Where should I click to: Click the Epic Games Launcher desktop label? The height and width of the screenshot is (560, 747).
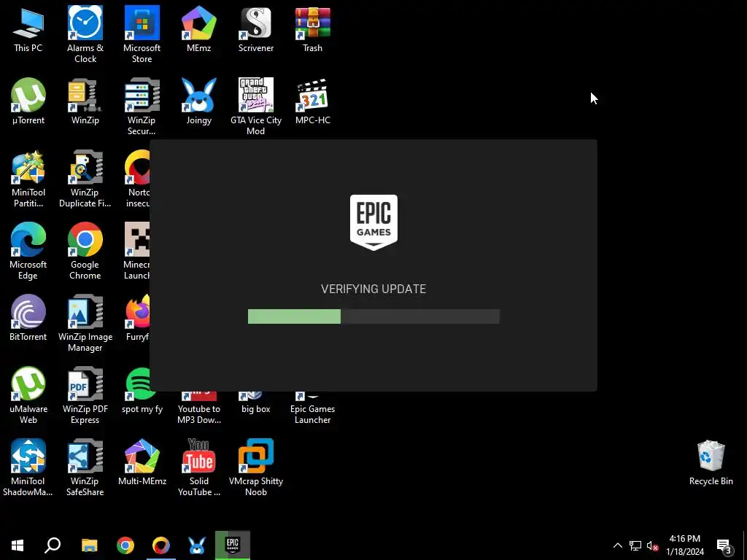click(x=312, y=414)
